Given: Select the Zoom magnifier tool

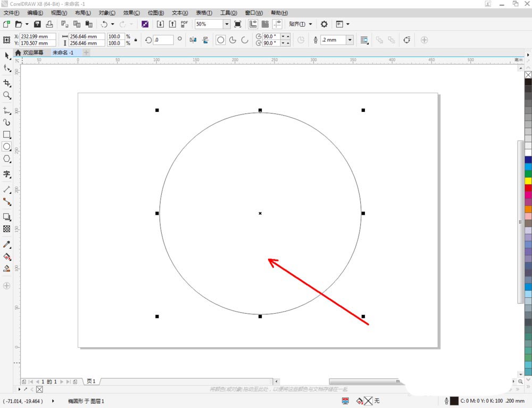Looking at the screenshot, I should pos(7,95).
